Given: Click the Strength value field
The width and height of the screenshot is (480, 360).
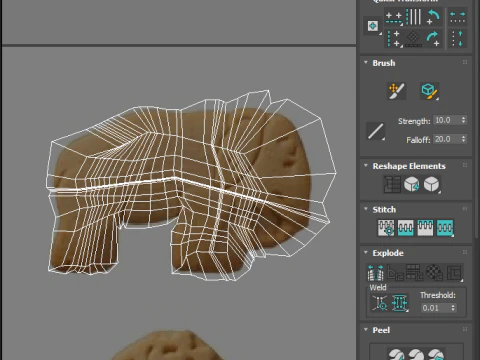Looking at the screenshot, I should coord(446,120).
